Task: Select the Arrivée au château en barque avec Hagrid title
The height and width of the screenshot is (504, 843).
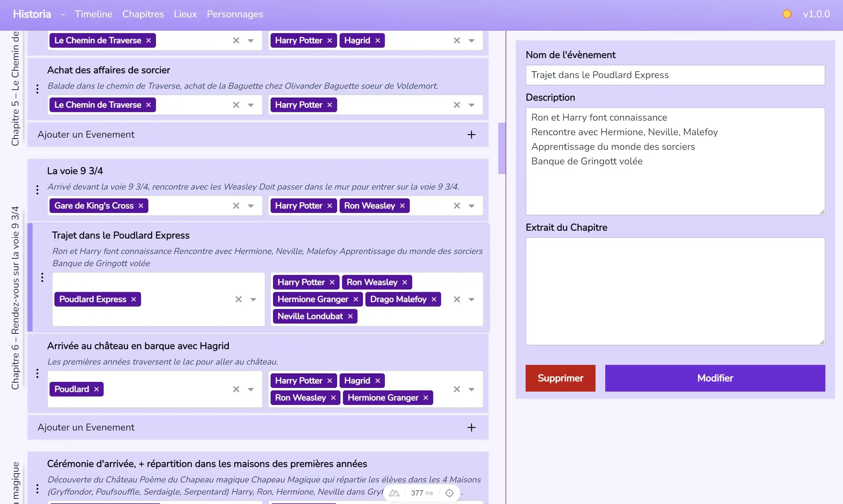Action: click(138, 346)
